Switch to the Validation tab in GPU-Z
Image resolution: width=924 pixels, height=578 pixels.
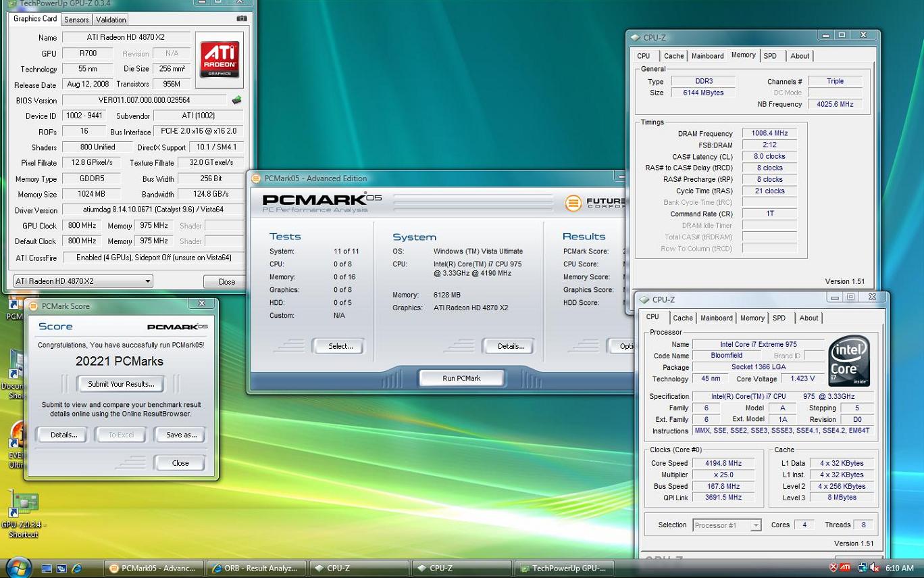111,20
